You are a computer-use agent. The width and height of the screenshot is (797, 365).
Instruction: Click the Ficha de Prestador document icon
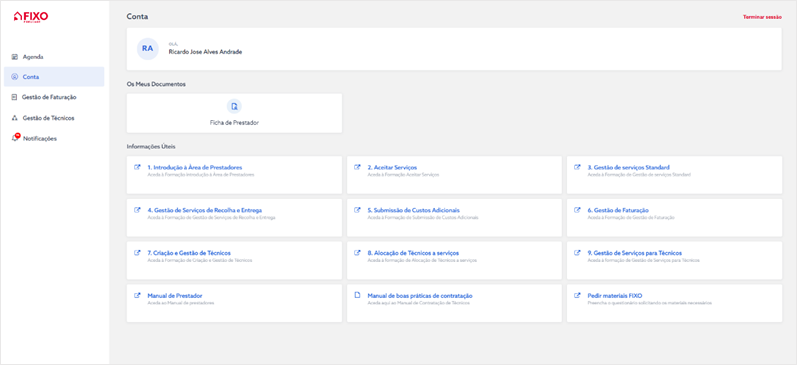pos(234,106)
